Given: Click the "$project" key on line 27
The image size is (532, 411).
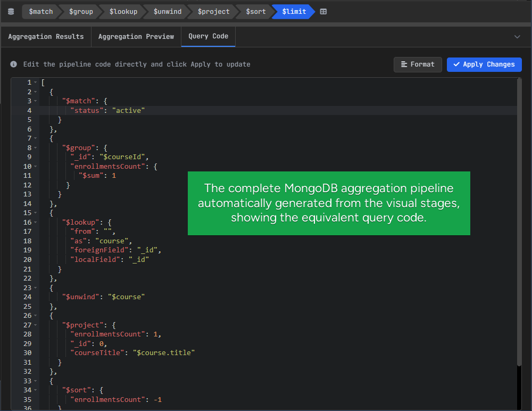Looking at the screenshot, I should point(82,325).
